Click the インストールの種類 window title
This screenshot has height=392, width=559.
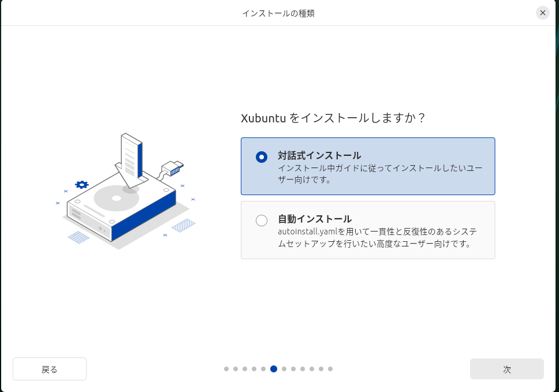[278, 13]
